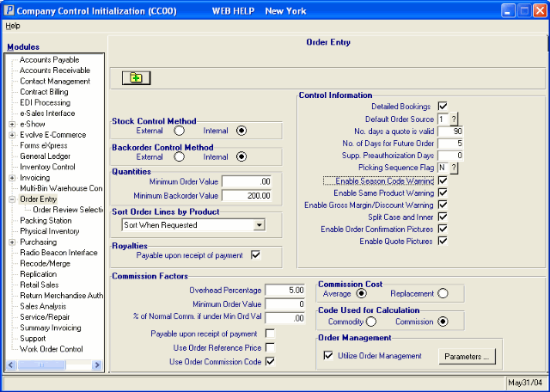Select External Stock Control Method

(x=179, y=131)
